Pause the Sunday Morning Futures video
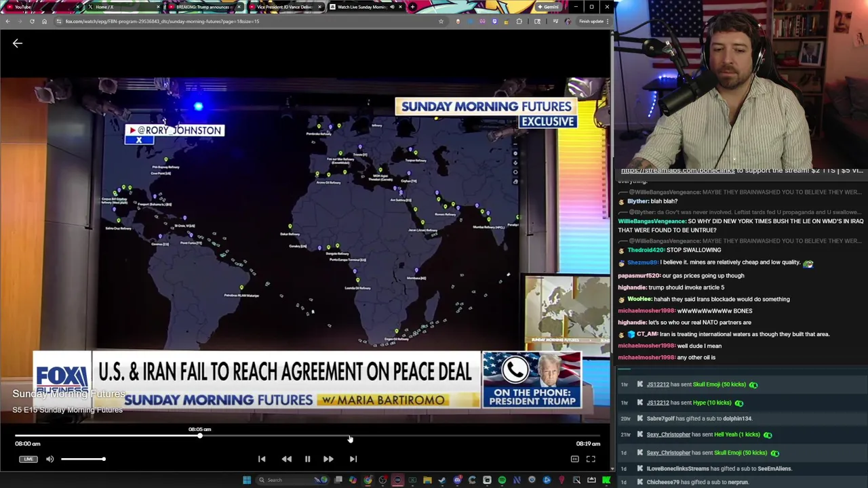 coord(307,459)
